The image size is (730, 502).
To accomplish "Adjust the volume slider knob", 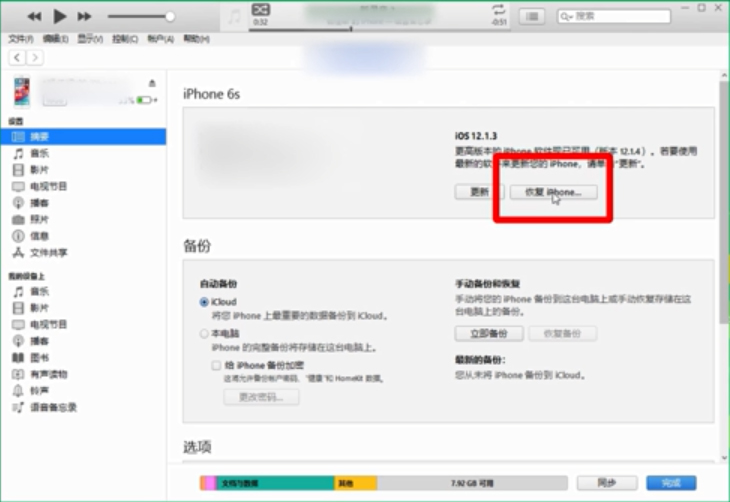I will point(170,17).
